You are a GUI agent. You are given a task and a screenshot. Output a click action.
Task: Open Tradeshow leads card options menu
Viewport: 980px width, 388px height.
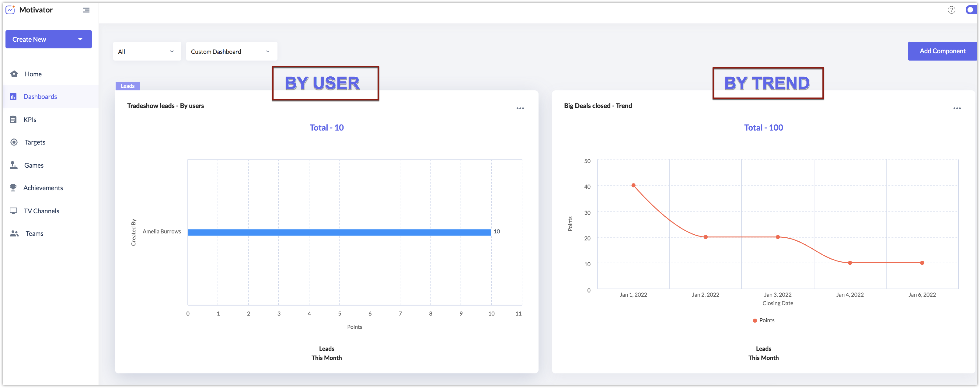click(x=520, y=108)
